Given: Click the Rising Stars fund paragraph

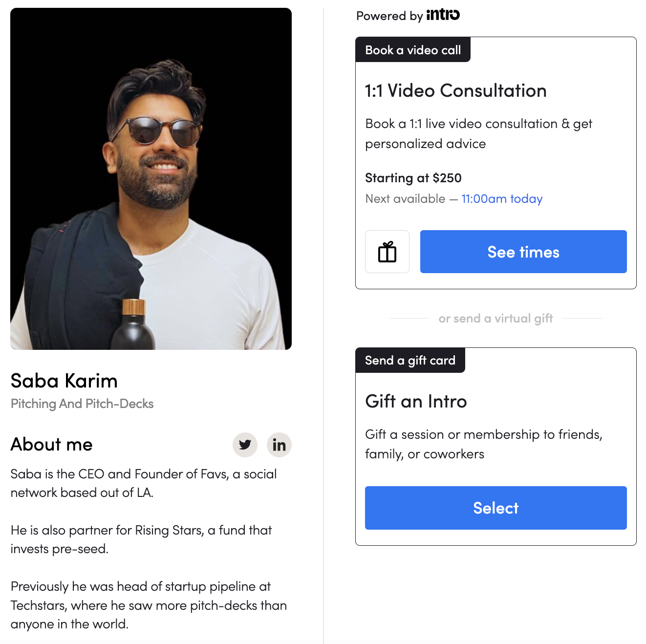Looking at the screenshot, I should pos(141,539).
